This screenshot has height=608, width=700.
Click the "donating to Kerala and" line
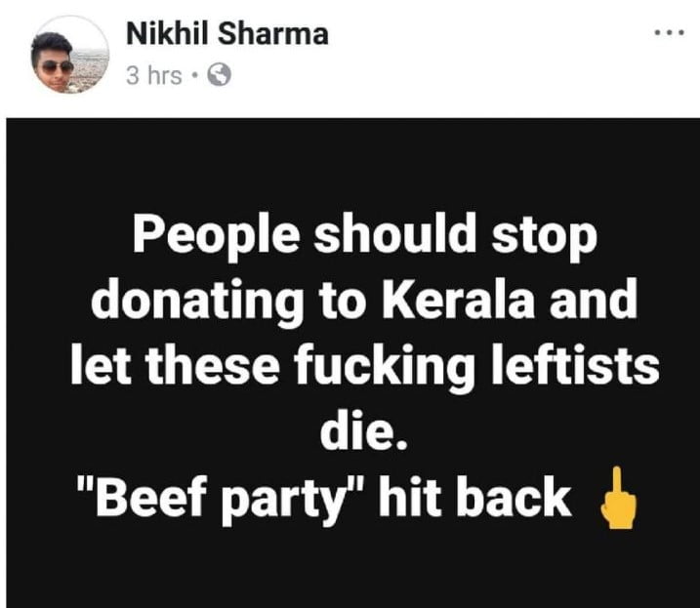point(364,302)
